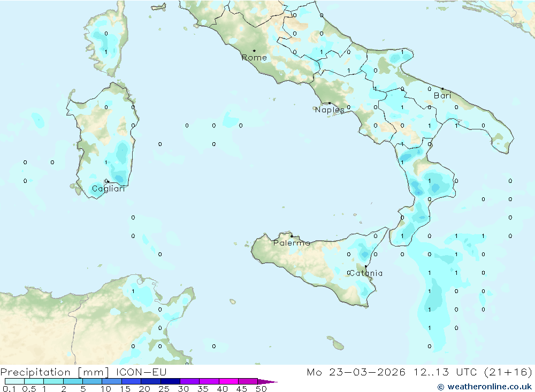Pick the 10–15 mm legend swatch
The height and width of the screenshot is (392, 535).
112,381
